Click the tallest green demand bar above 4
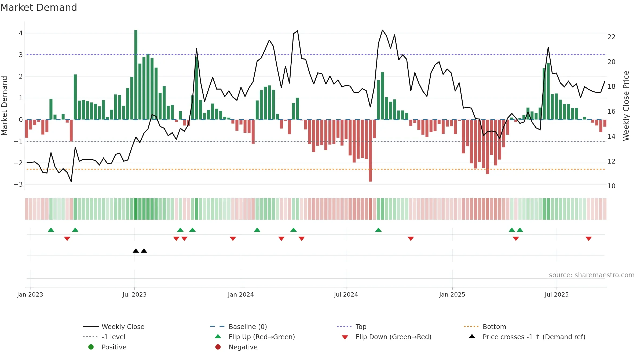Image resolution: width=644 pixels, height=362 pixels. pos(136,75)
